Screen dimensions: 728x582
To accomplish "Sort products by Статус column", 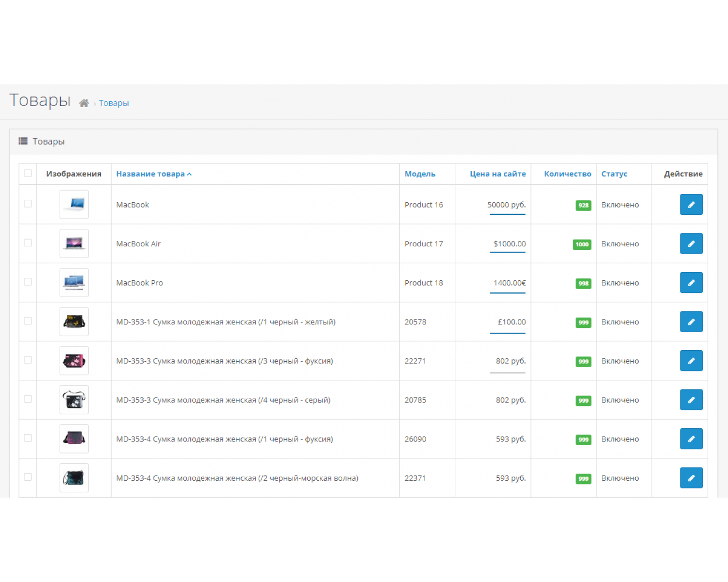I will [x=614, y=174].
